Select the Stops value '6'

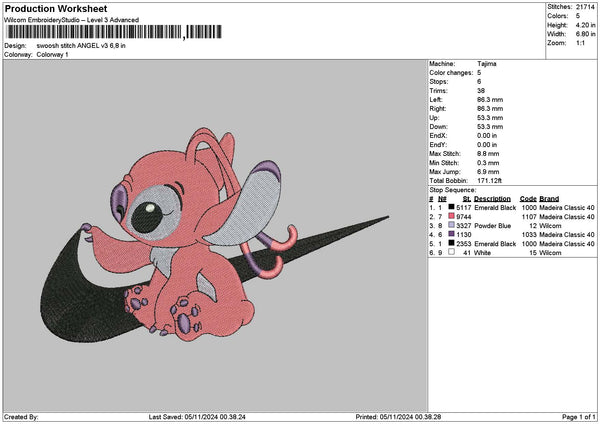(479, 82)
